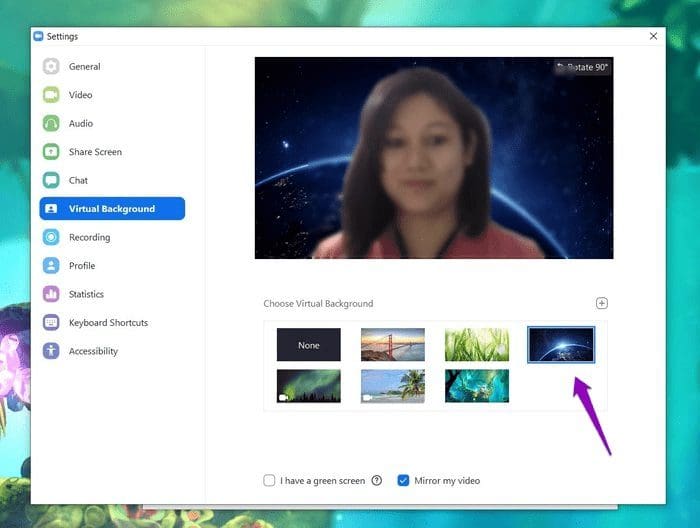Click the Rotate 90° button on preview
The image size is (700, 528).
(x=583, y=67)
